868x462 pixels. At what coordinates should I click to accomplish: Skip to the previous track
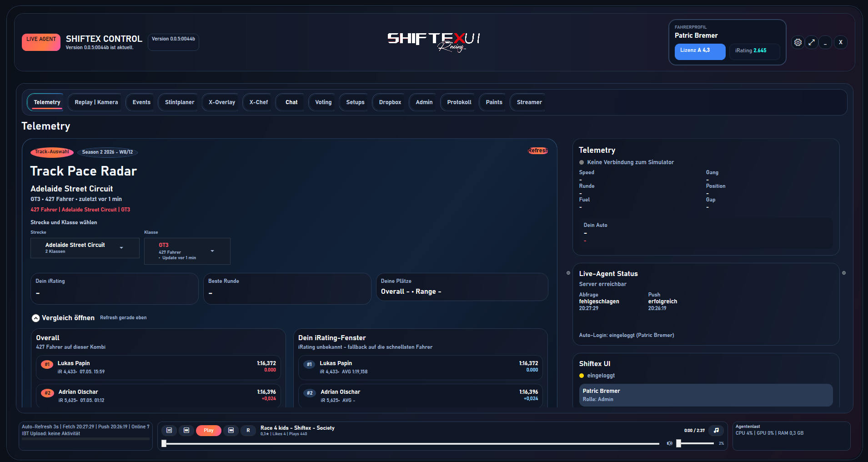[x=186, y=430]
